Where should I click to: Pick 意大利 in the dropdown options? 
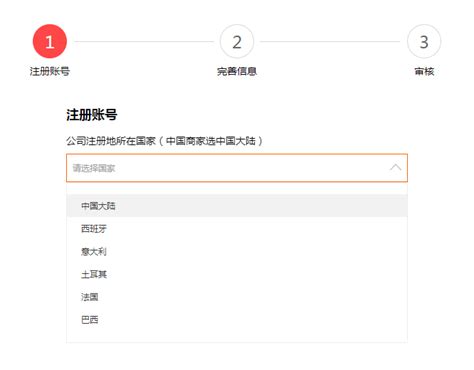[237, 251]
